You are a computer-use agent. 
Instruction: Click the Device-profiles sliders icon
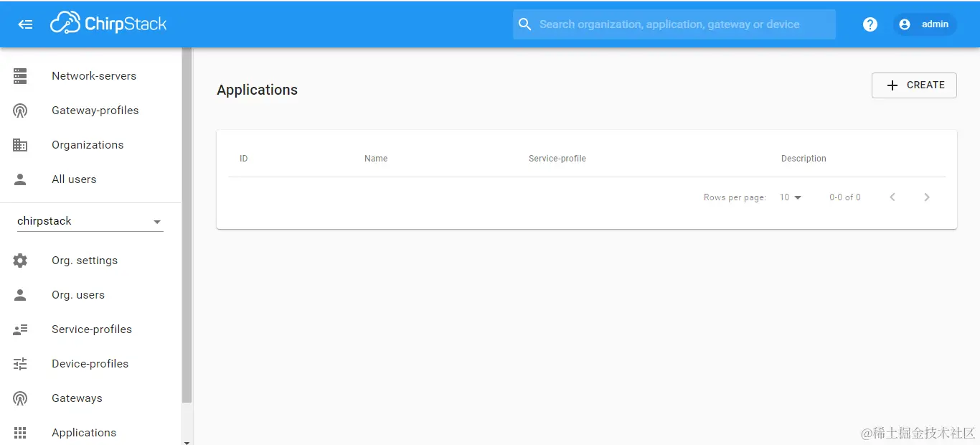tap(20, 364)
